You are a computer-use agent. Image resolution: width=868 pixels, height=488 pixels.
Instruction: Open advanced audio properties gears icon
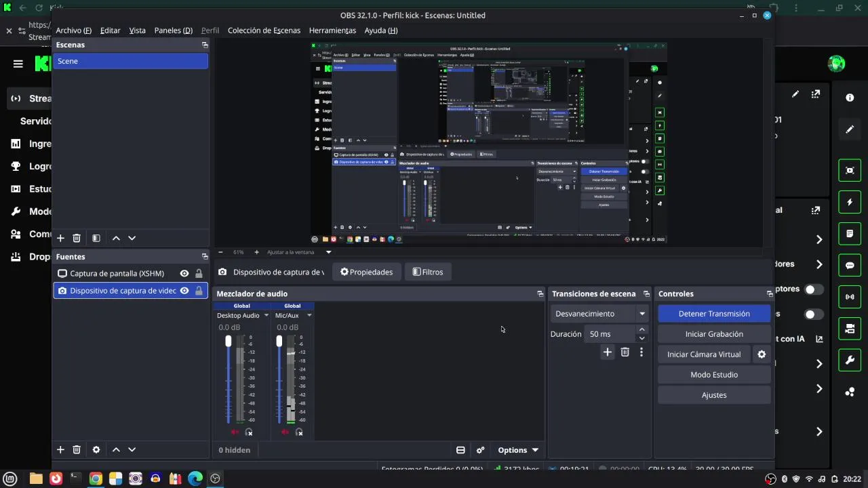pyautogui.click(x=481, y=450)
